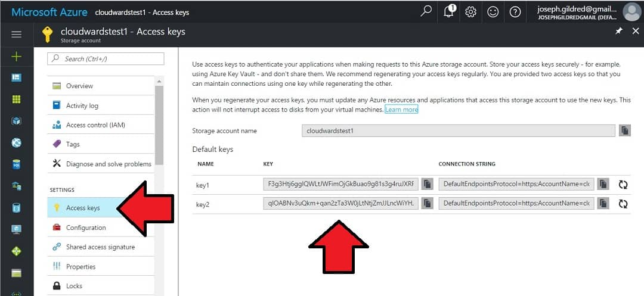Click the key2 name cell
The width and height of the screenshot is (644, 296).
203,204
